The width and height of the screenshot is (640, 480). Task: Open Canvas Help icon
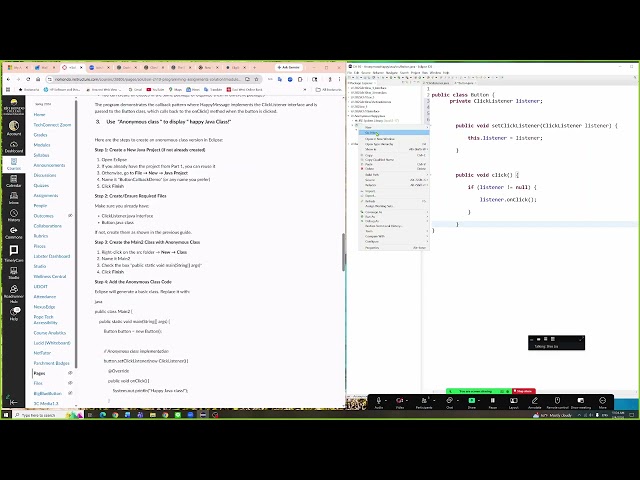[x=13, y=313]
